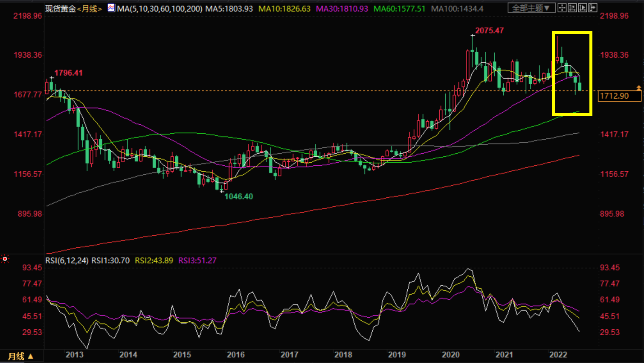The height and width of the screenshot is (363, 644).
Task: Click the <月线> period label in title
Action: (x=90, y=9)
